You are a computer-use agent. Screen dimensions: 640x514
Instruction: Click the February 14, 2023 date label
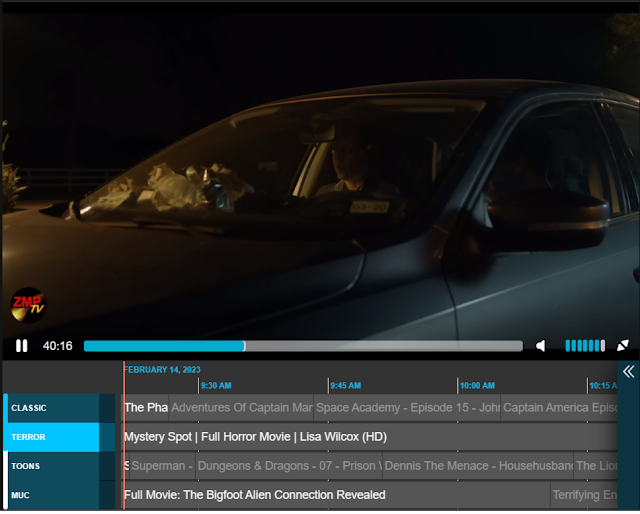pos(162,370)
